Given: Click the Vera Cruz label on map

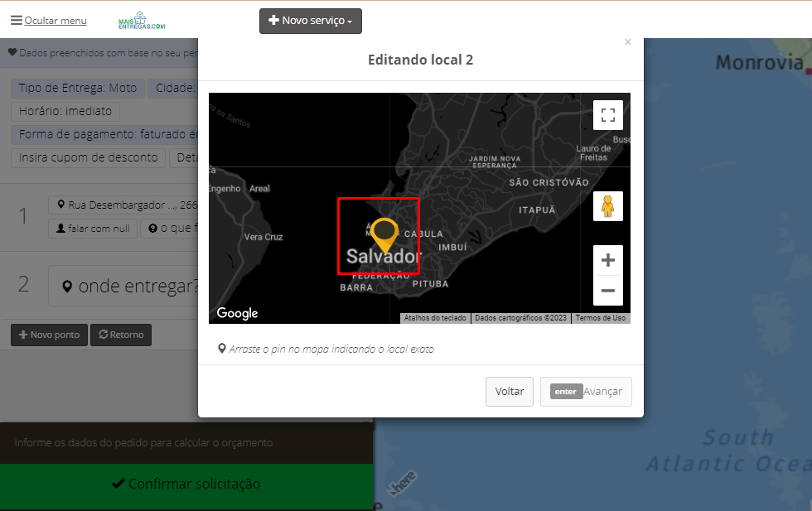Looking at the screenshot, I should tap(263, 237).
